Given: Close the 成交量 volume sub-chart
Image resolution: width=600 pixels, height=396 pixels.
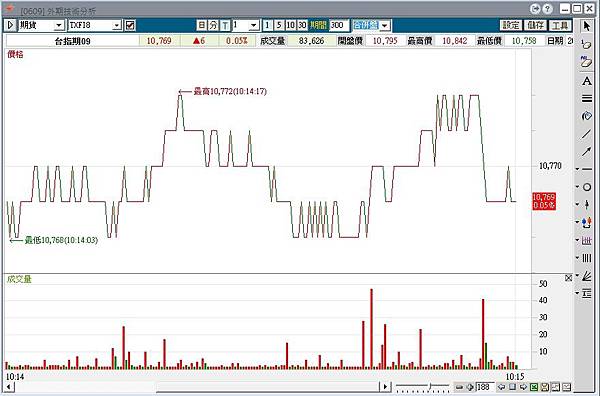Looking at the screenshot, I should tap(569, 278).
